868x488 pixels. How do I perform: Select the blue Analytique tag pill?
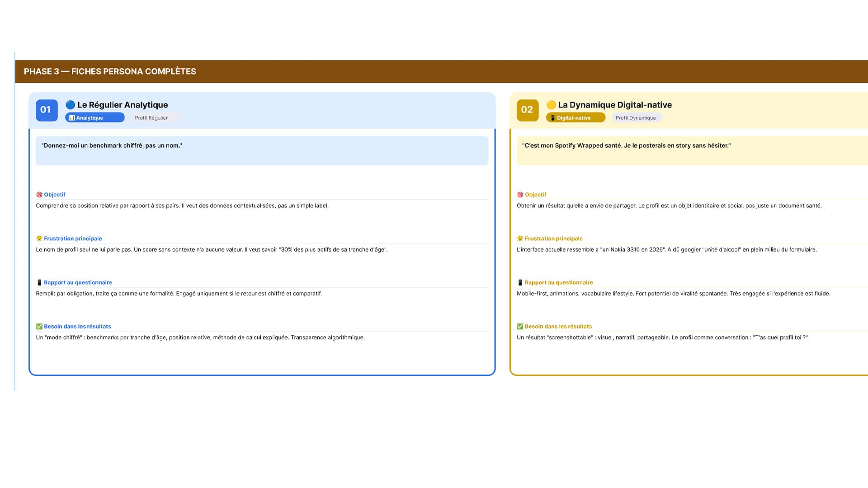coord(95,117)
